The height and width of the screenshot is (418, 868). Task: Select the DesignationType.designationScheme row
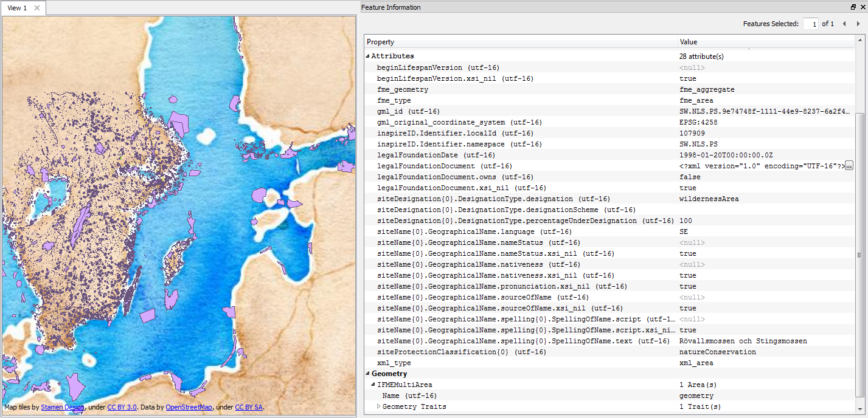point(609,210)
